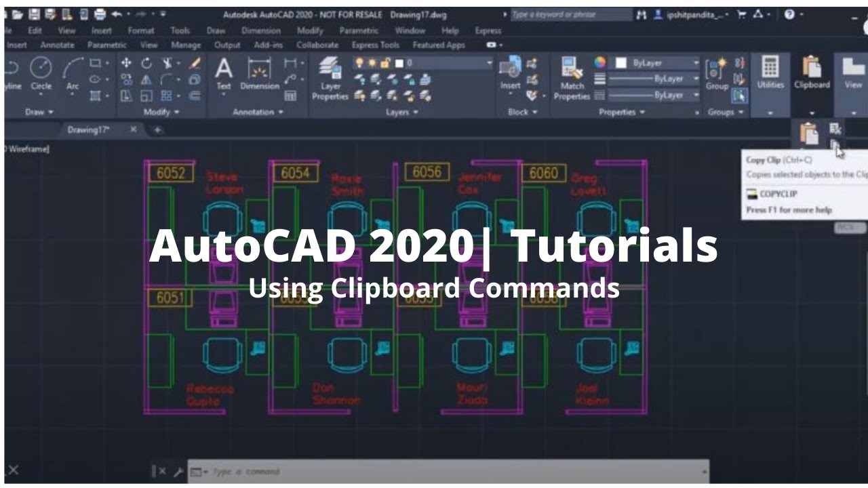868x488 pixels.
Task: Click the object color wheel icon
Action: [x=599, y=62]
